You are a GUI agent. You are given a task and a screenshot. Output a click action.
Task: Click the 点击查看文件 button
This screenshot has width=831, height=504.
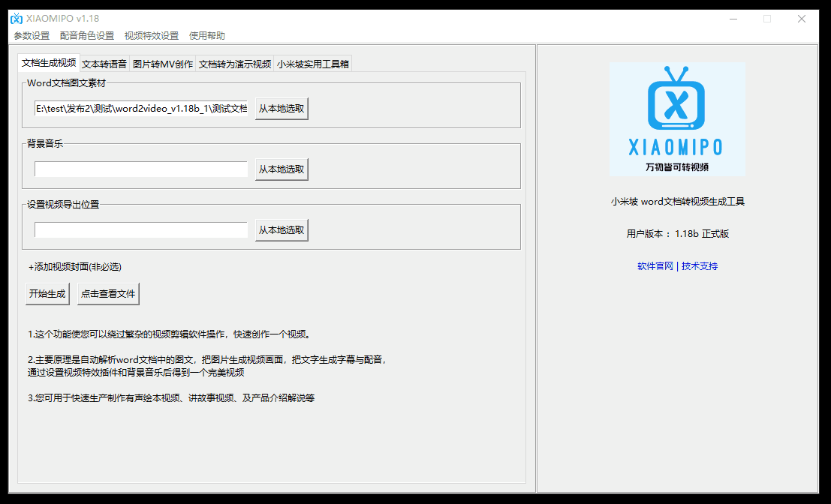(x=108, y=294)
